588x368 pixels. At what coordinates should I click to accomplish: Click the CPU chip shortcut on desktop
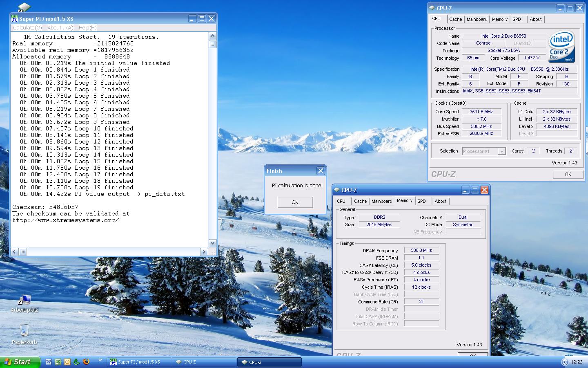point(24,7)
